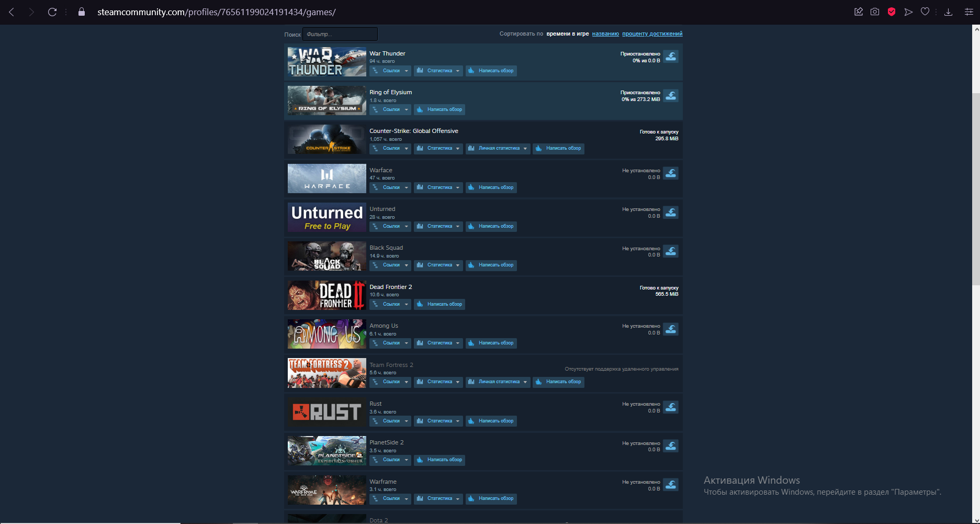
Task: Open War Thunder statistics dropdown
Action: coord(438,71)
